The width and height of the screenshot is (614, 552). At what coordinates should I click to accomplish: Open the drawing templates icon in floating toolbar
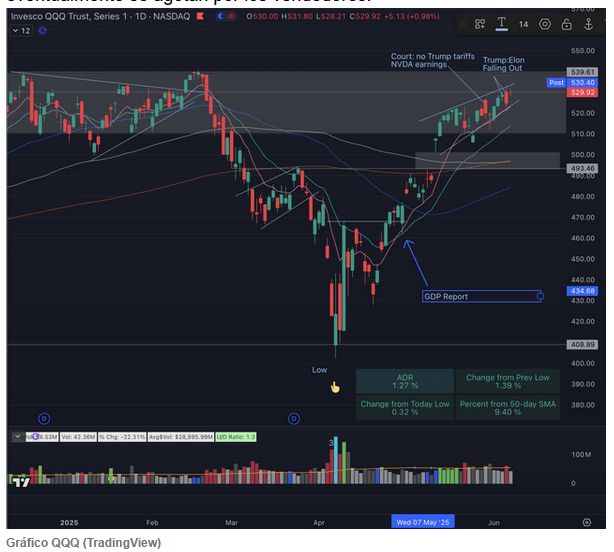tap(480, 24)
